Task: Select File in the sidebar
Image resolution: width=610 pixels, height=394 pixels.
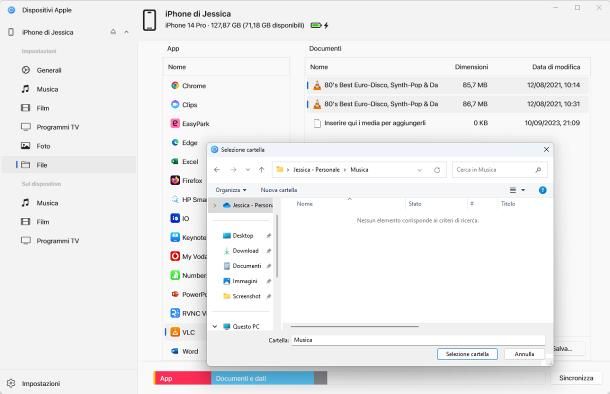Action: pyautogui.click(x=69, y=165)
